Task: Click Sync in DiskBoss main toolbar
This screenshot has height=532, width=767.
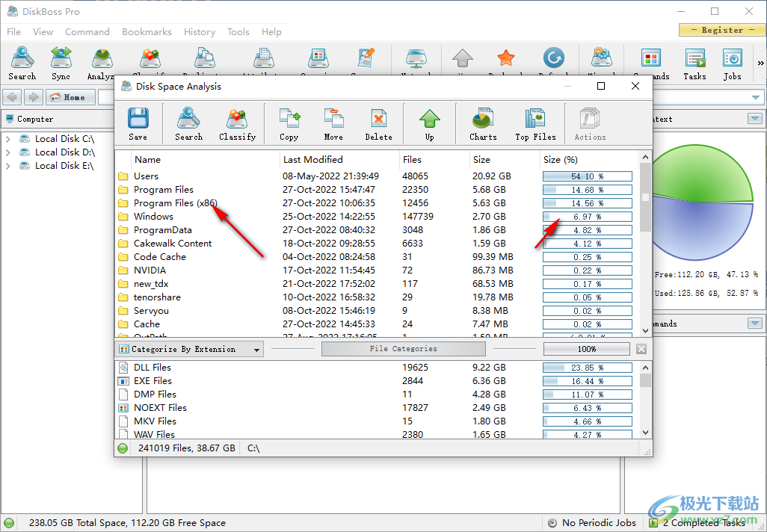Action: [61, 64]
